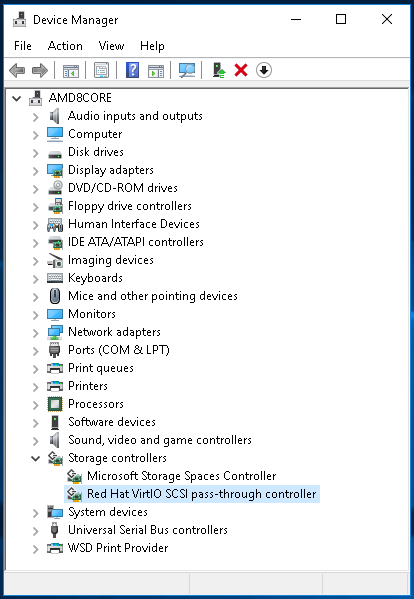The width and height of the screenshot is (414, 599).
Task: Select the Display adapters label
Action: point(111,170)
